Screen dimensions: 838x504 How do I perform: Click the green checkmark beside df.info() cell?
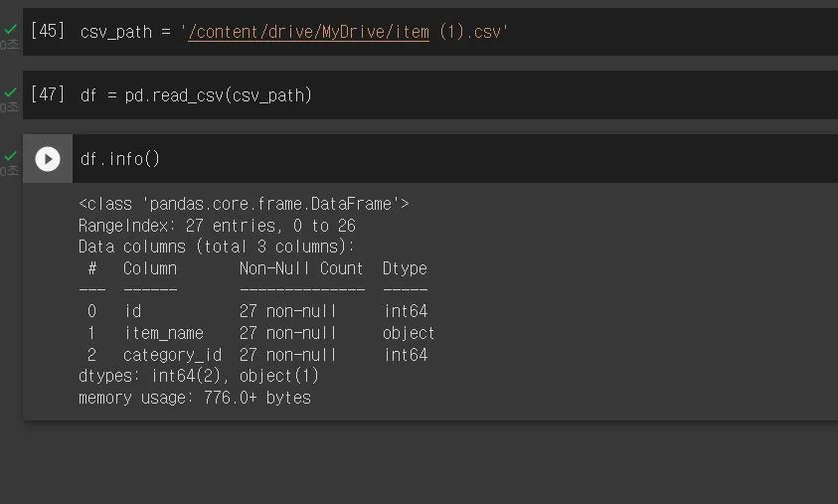coord(10,155)
